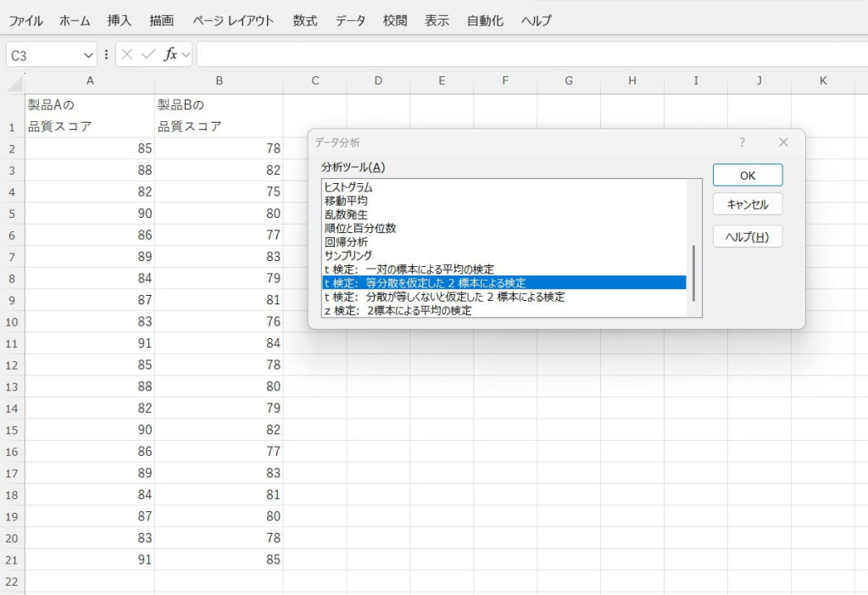This screenshot has height=595, width=868.
Task: Click the キャンセル button
Action: click(x=747, y=204)
